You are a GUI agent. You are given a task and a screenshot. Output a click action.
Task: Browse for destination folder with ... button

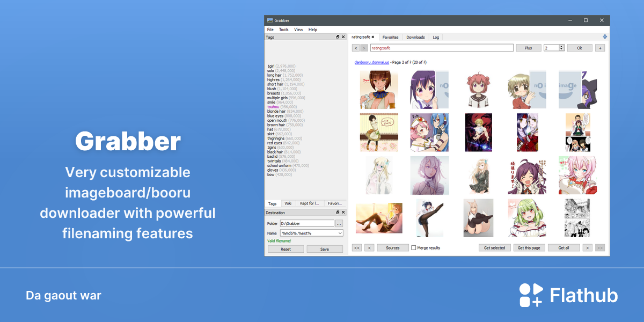[x=339, y=223]
